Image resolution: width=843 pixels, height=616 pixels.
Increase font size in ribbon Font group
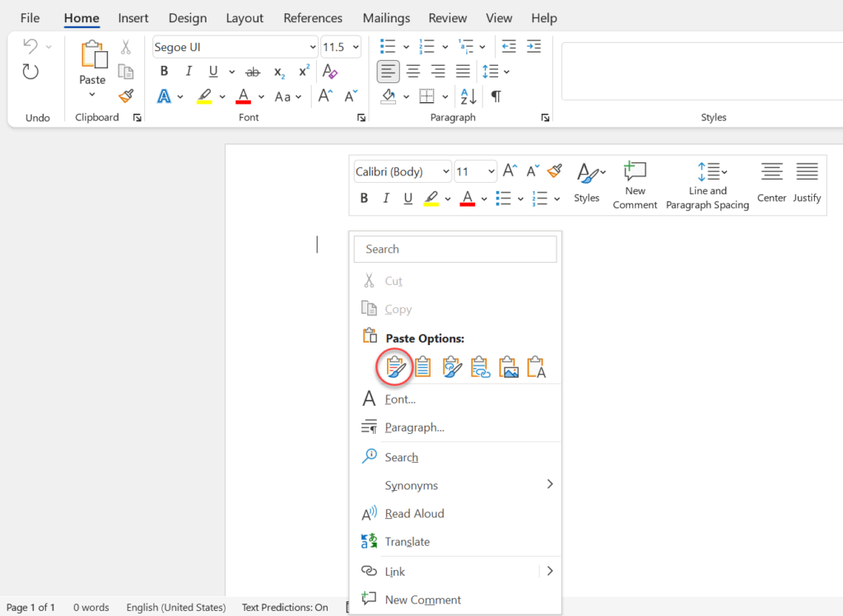(x=325, y=96)
